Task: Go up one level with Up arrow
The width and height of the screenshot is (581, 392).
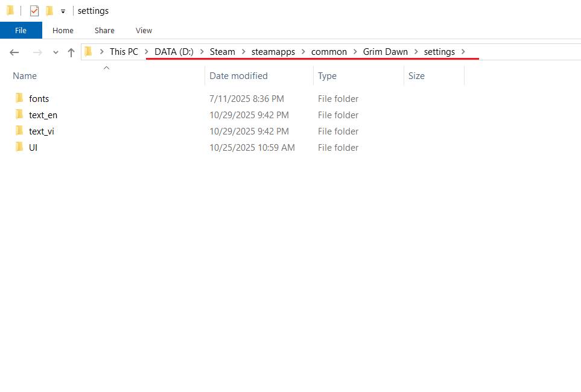Action: tap(71, 52)
